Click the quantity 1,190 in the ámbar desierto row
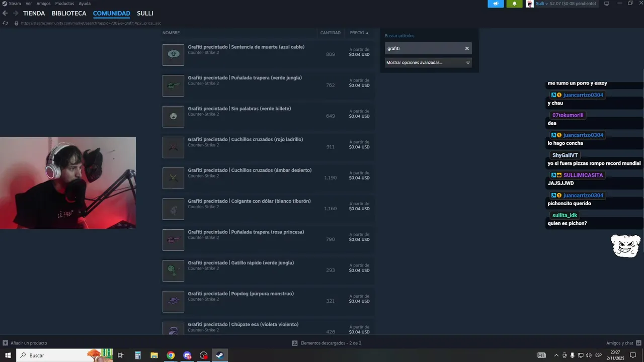The height and width of the screenshot is (362, 644). pyautogui.click(x=331, y=178)
